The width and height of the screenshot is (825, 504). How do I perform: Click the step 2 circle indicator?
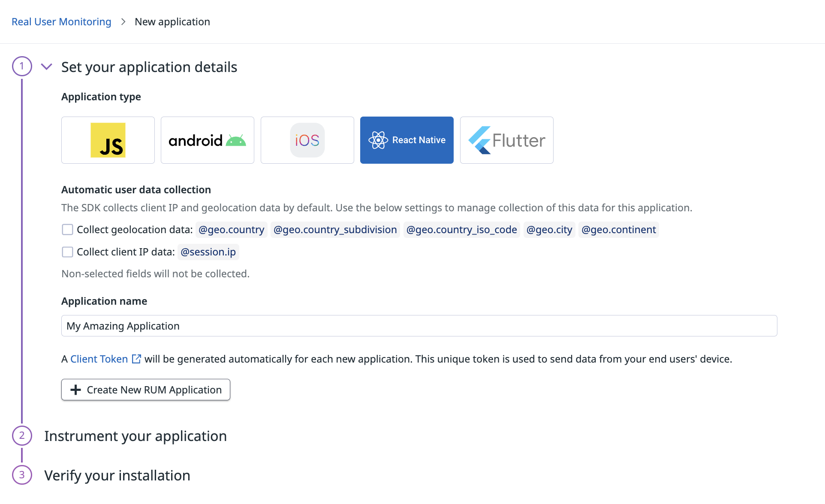pos(22,436)
